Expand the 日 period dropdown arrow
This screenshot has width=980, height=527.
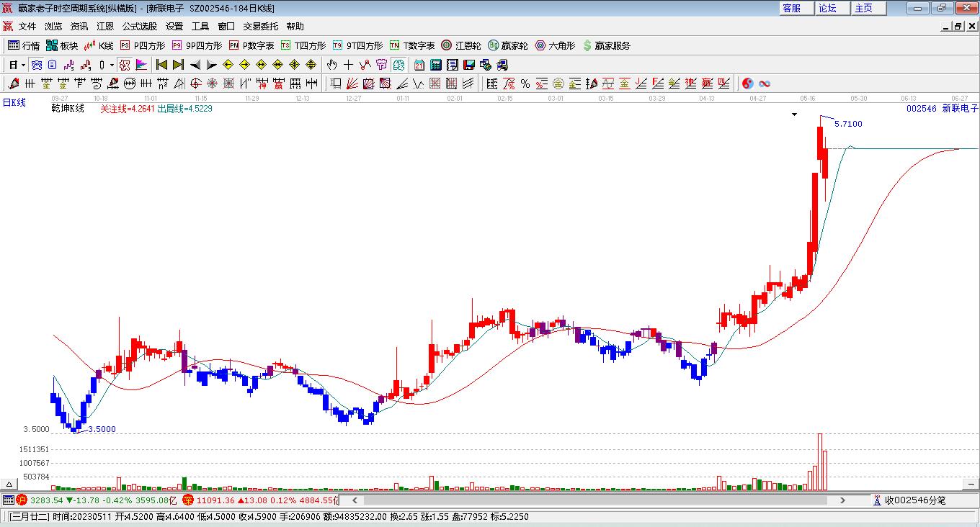24,65
